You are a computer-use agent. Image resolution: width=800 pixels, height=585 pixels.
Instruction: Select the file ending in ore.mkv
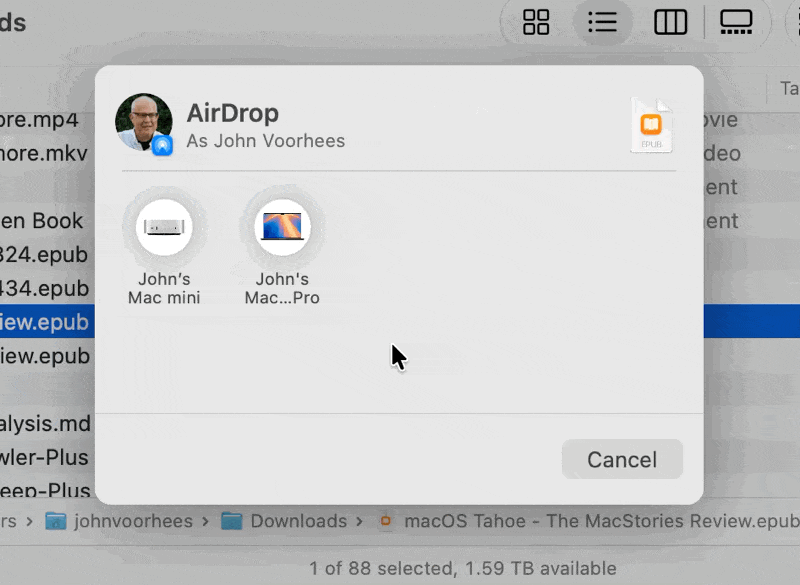[x=44, y=153]
